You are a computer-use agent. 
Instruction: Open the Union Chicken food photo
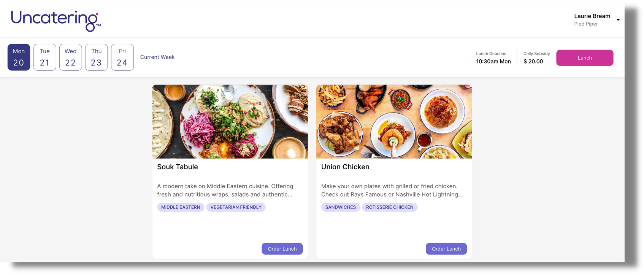[394, 121]
